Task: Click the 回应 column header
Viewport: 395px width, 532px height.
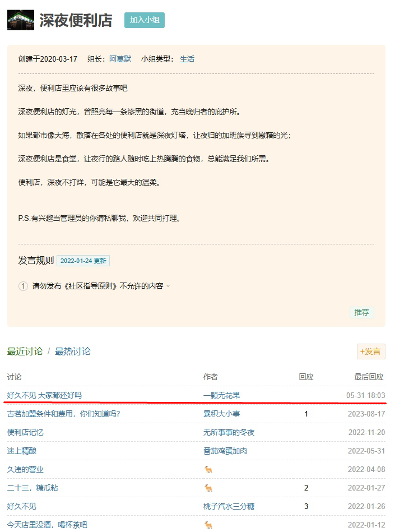Action: click(x=306, y=377)
